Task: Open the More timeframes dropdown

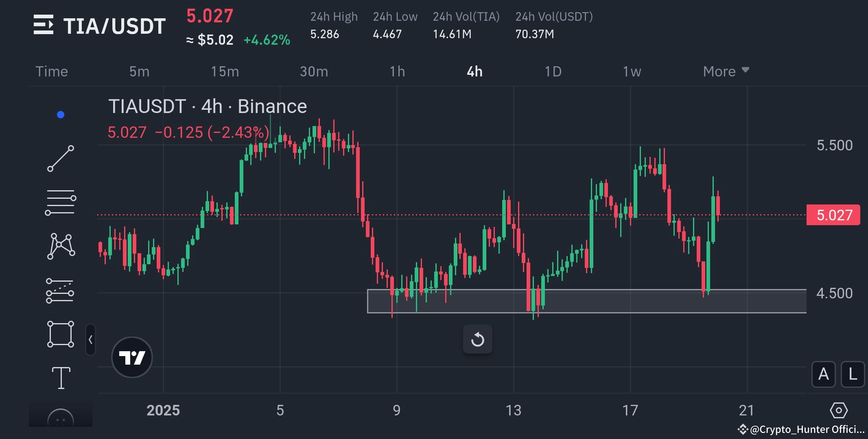Action: (725, 71)
